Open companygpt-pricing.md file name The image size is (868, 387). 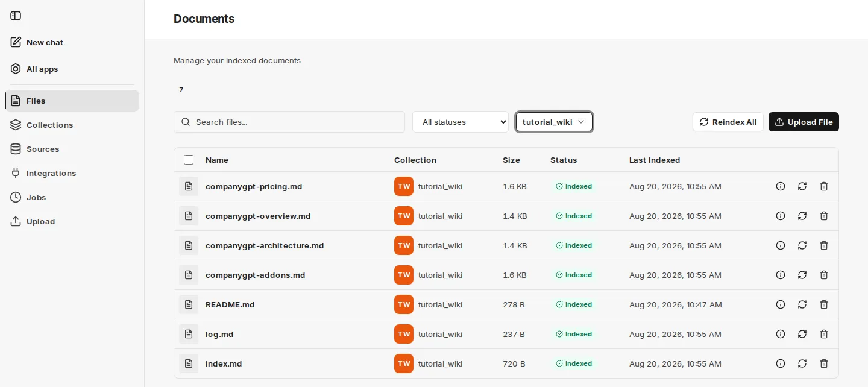coord(254,186)
